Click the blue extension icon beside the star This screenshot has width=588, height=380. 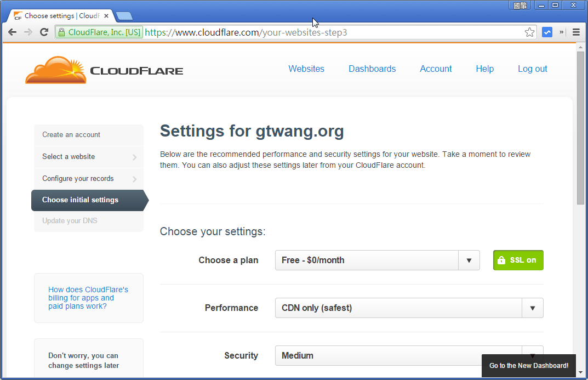(547, 32)
